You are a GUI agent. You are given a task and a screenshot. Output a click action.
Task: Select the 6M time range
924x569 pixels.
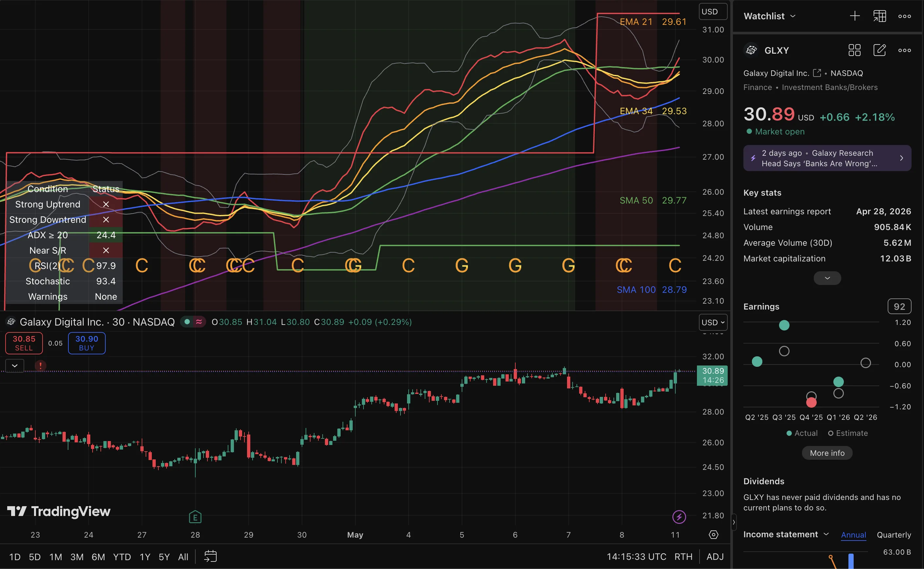[98, 557]
